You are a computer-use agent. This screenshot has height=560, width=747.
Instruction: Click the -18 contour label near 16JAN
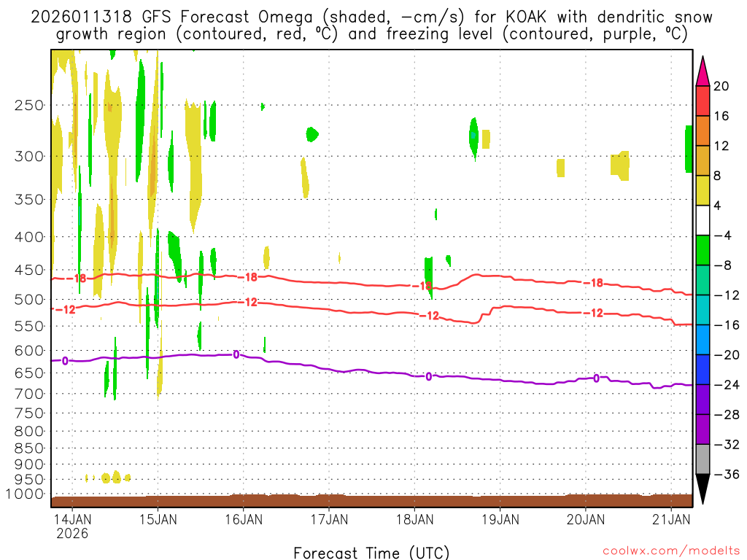coord(248,277)
